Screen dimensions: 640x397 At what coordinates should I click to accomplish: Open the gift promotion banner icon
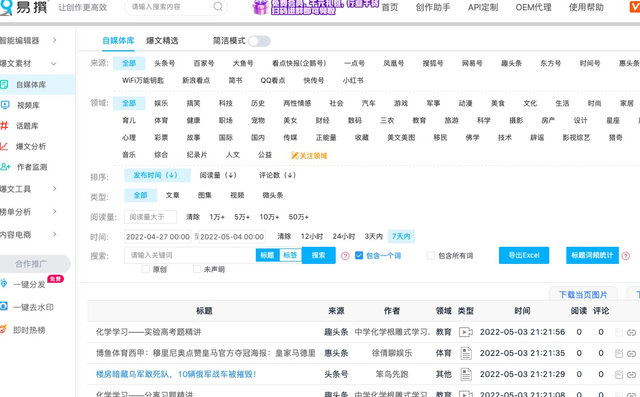click(x=260, y=7)
